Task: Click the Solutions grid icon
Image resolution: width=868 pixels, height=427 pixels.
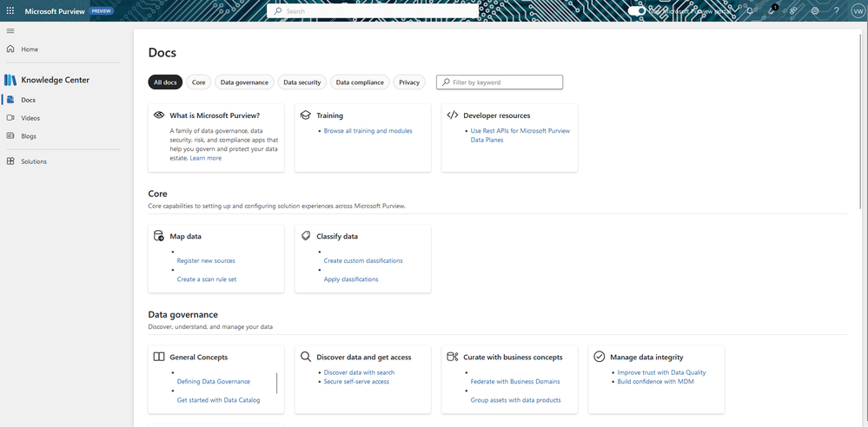Action: (x=10, y=161)
